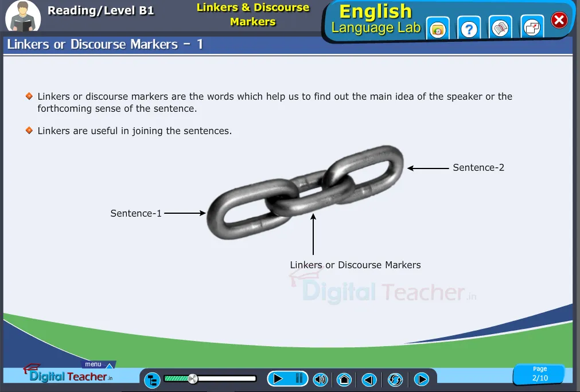Click the unfilled part of progress bar
The height and width of the screenshot is (392, 580).
tap(227, 379)
